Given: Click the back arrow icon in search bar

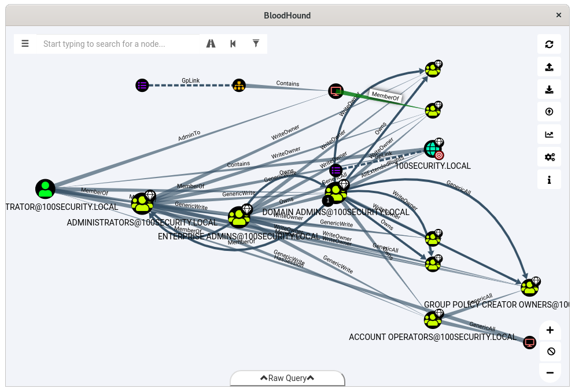Looking at the screenshot, I should click(233, 43).
